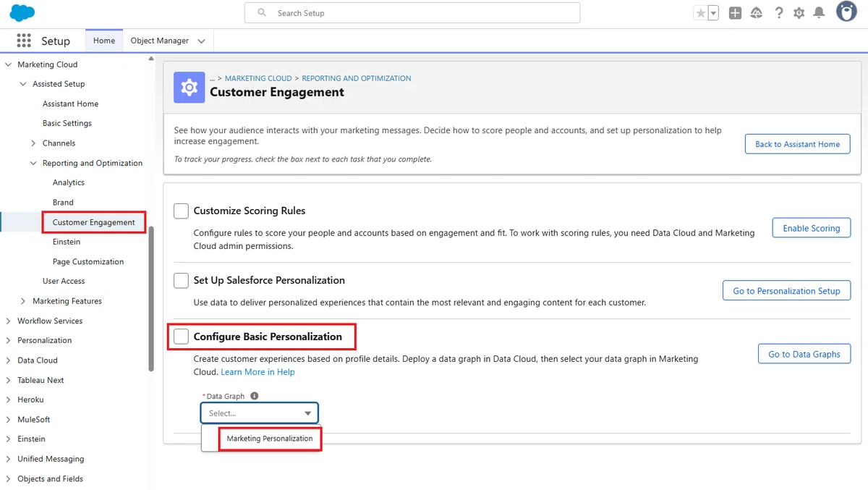Open the Setup gear icon in header
This screenshot has height=490, width=868.
799,13
